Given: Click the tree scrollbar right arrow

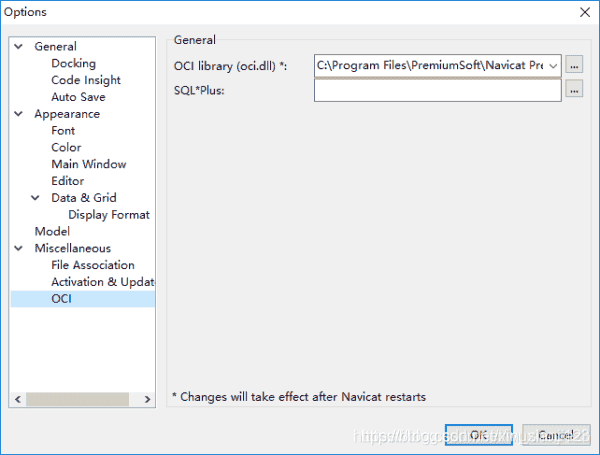Looking at the screenshot, I should coord(147,400).
